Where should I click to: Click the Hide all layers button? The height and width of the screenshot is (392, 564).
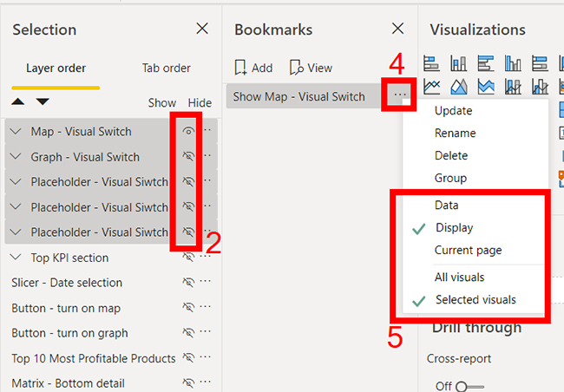coord(200,102)
